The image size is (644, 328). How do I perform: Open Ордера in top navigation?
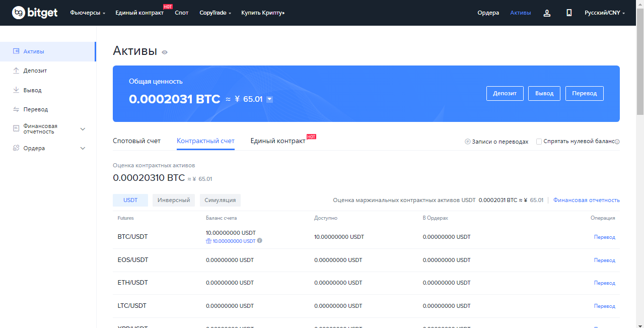coord(488,13)
